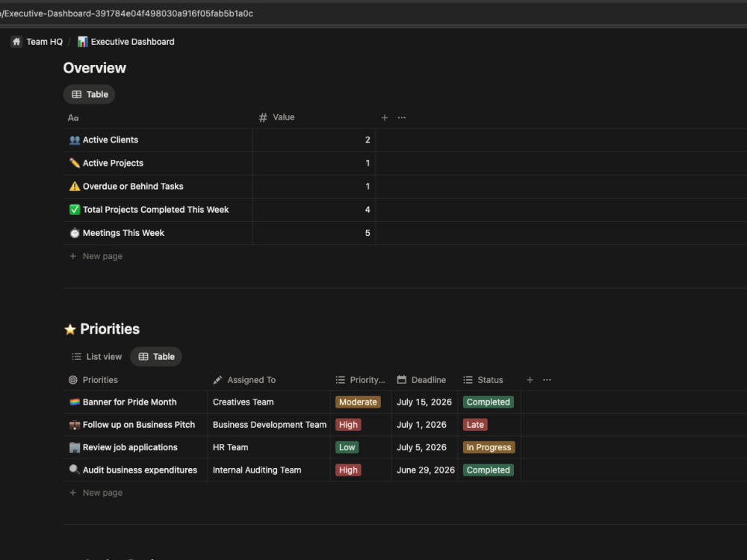Click the Audit business expenditures magnifier icon
Screen dimensions: 747x560
pos(75,470)
